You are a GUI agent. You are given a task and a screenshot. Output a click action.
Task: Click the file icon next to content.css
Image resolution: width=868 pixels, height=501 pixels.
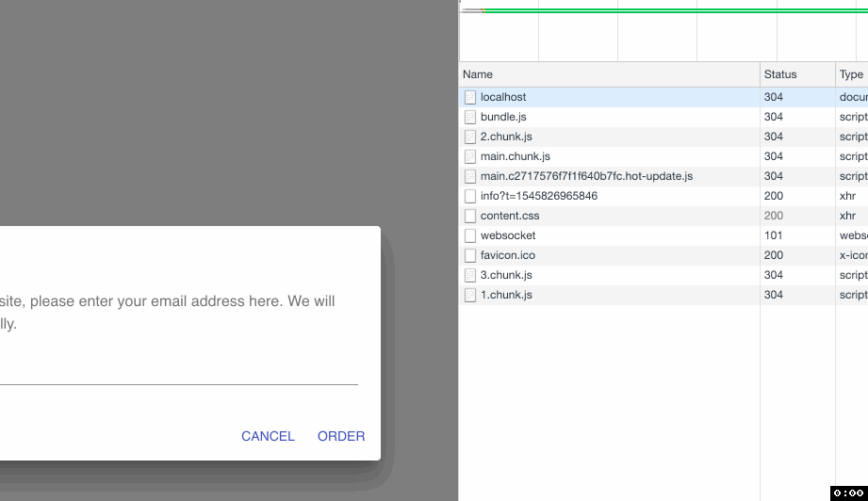(470, 216)
